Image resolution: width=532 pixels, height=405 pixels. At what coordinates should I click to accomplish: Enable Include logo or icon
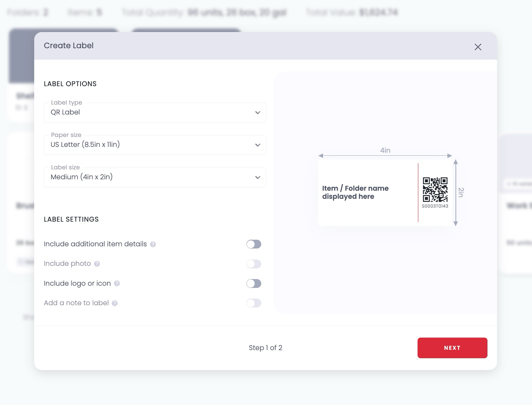(254, 283)
